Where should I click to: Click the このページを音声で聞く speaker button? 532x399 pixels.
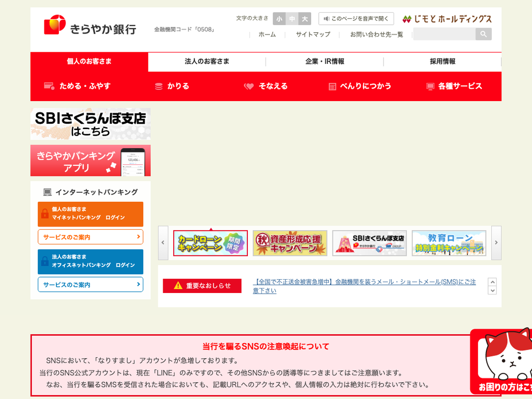click(x=356, y=19)
